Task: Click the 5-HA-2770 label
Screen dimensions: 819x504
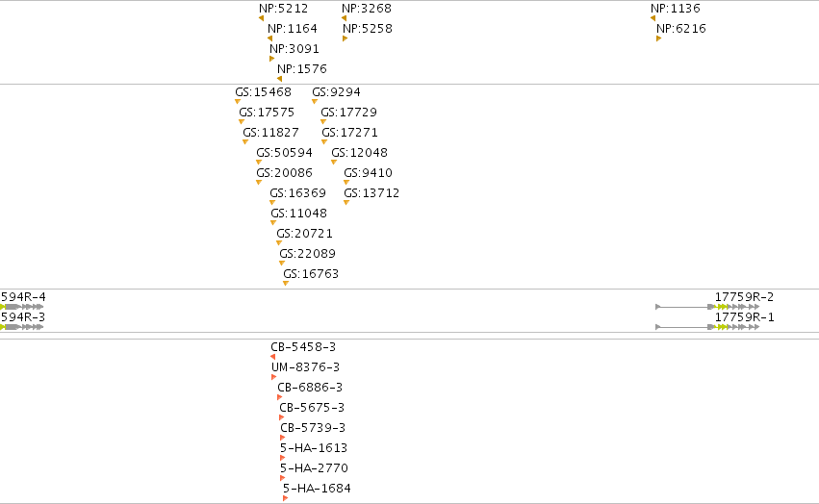Action: point(314,468)
